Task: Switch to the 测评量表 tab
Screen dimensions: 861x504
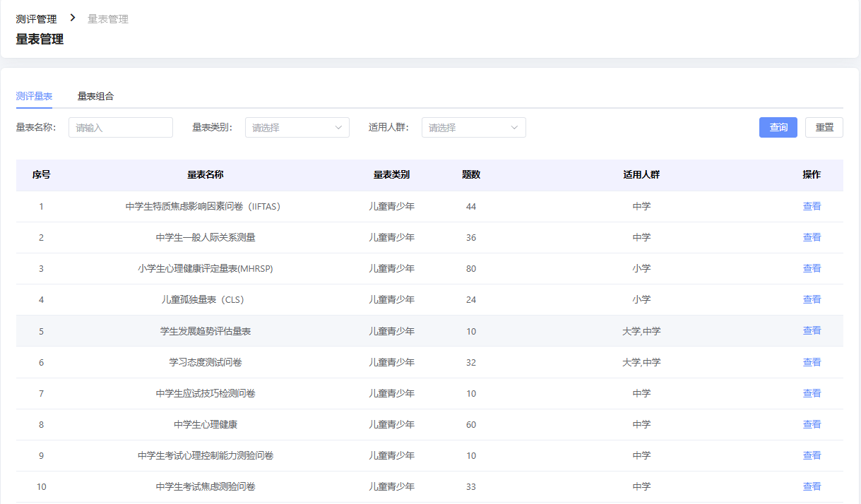Action: click(x=34, y=96)
